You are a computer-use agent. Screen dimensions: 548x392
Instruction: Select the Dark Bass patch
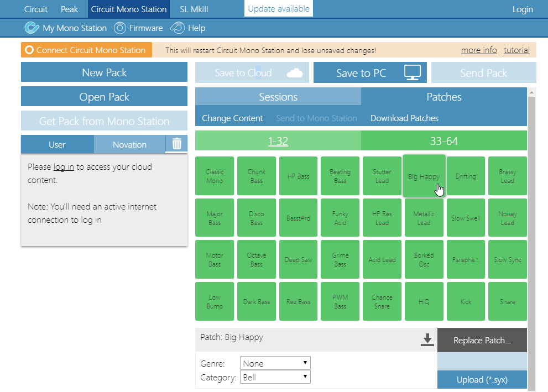(x=257, y=301)
